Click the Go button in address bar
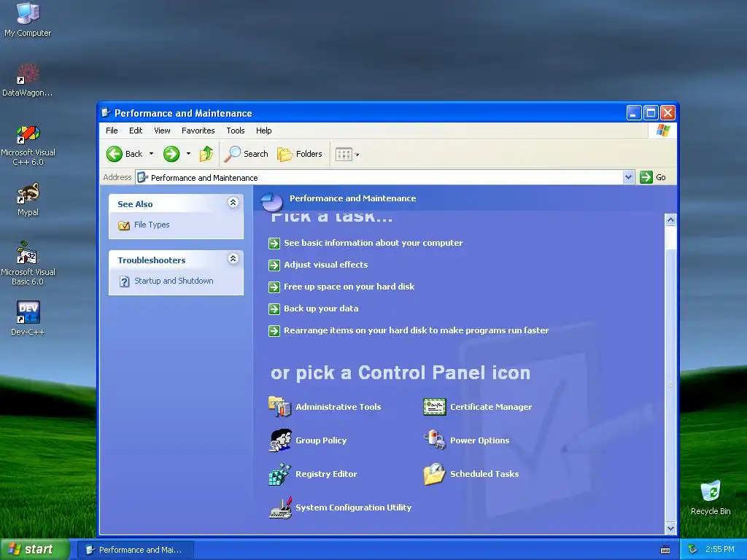The height and width of the screenshot is (560, 747). 653,177
